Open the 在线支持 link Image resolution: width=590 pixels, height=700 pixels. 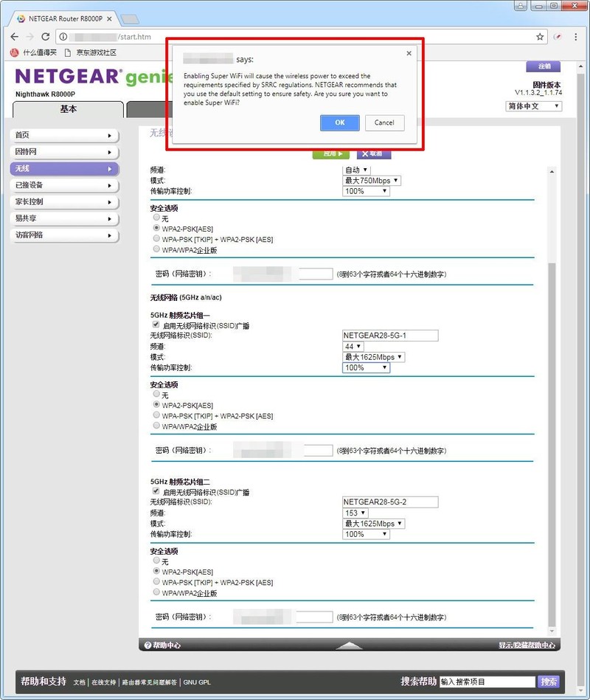[x=103, y=682]
